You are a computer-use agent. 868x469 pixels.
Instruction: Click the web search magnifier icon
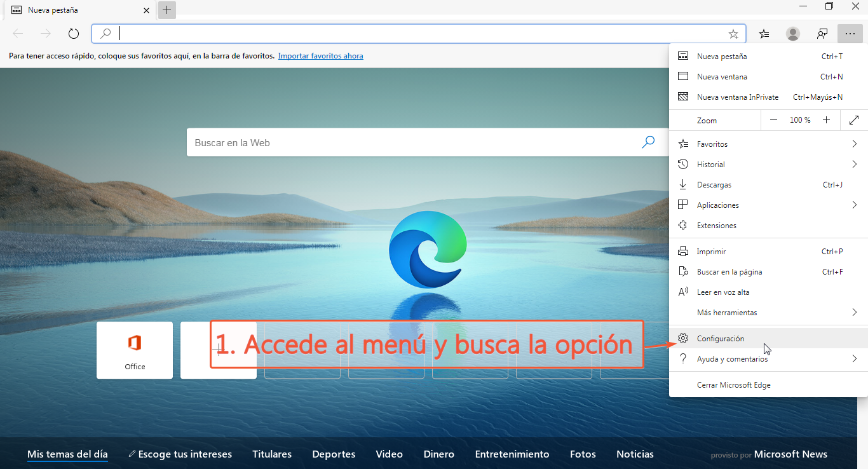tap(648, 142)
